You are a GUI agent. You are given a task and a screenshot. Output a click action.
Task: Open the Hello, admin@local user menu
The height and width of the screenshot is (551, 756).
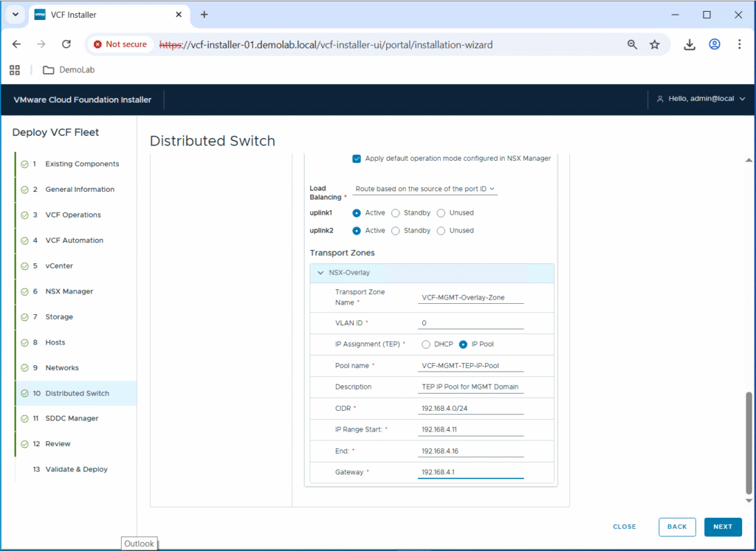coord(701,99)
